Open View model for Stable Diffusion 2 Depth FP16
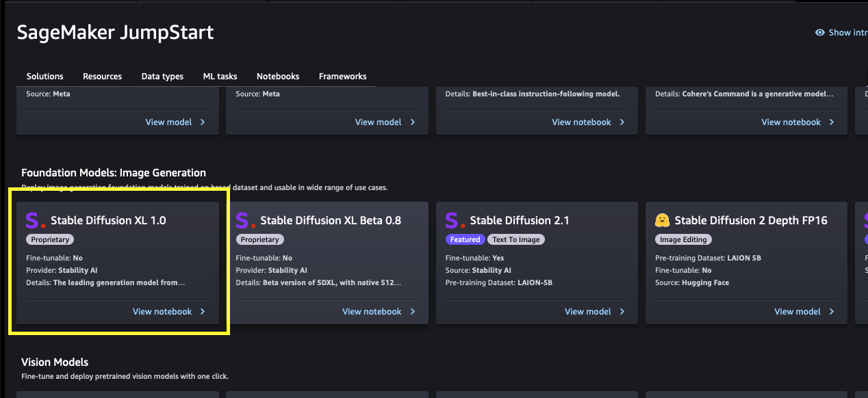 click(x=797, y=312)
